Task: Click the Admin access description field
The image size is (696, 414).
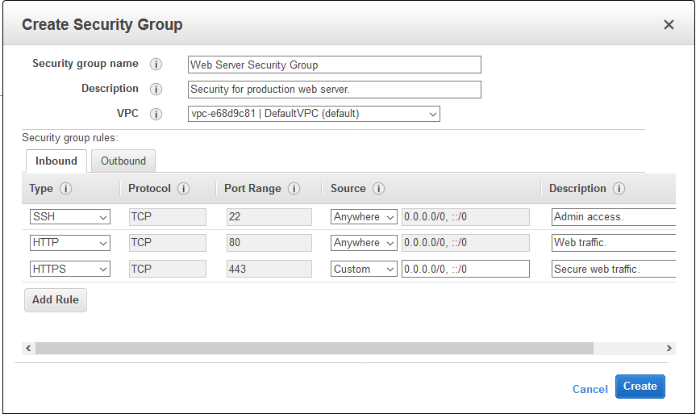Action: click(x=613, y=217)
